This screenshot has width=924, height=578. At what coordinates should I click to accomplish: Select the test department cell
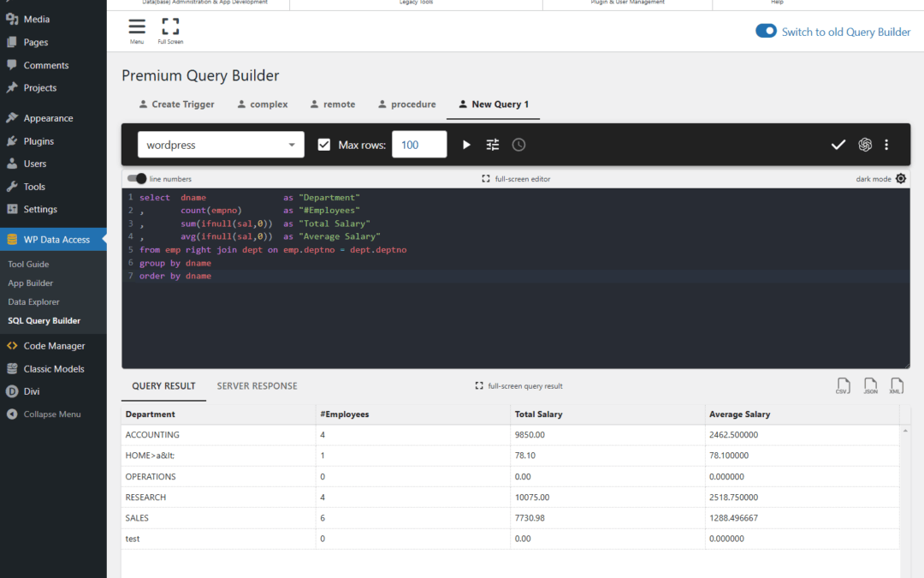coord(219,539)
